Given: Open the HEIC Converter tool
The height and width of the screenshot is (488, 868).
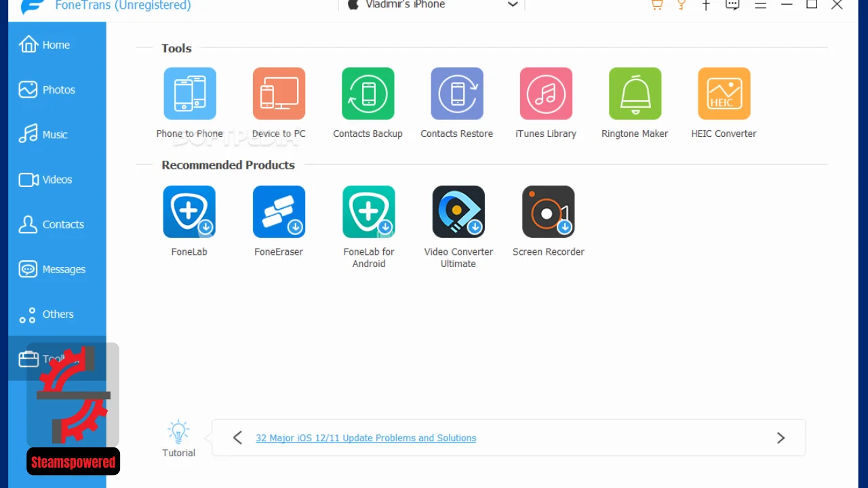Looking at the screenshot, I should point(724,94).
